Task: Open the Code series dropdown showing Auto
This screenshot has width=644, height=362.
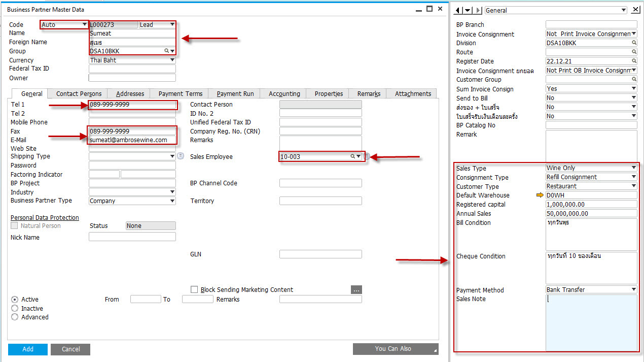Action: click(64, 24)
